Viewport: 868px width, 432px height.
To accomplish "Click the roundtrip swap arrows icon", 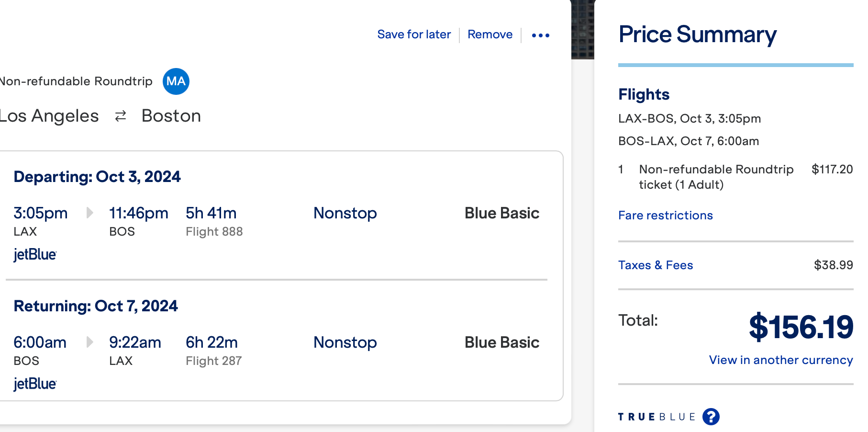I will pos(121,116).
